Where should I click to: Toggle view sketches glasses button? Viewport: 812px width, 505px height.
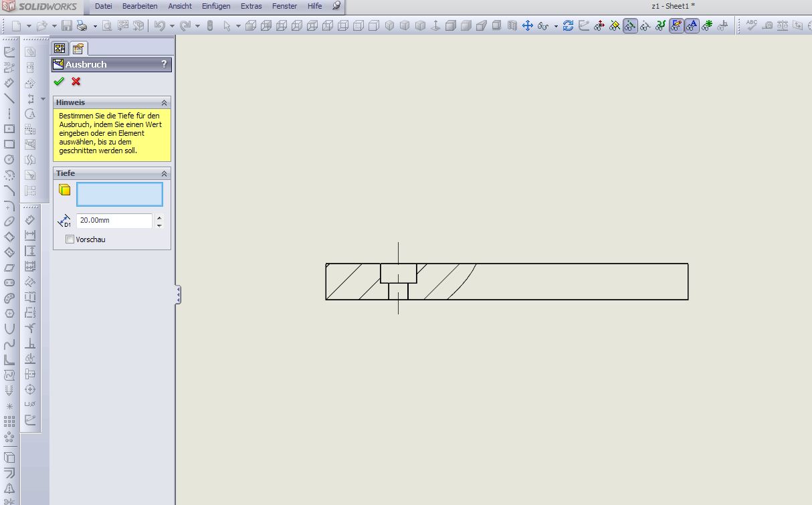(x=630, y=26)
